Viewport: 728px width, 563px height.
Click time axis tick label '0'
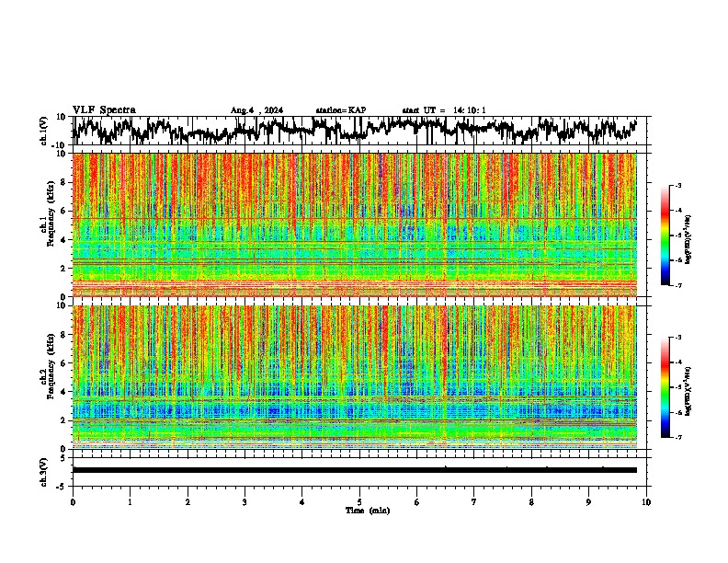[x=73, y=502]
